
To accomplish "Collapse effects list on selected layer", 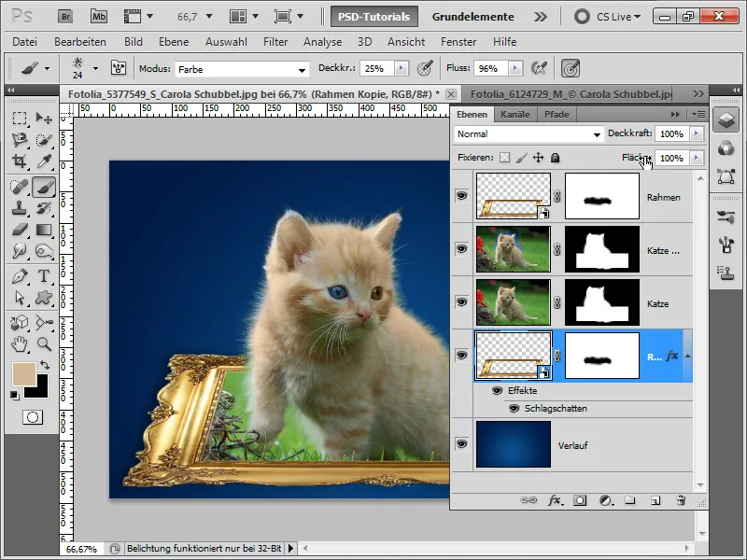I will [x=687, y=356].
